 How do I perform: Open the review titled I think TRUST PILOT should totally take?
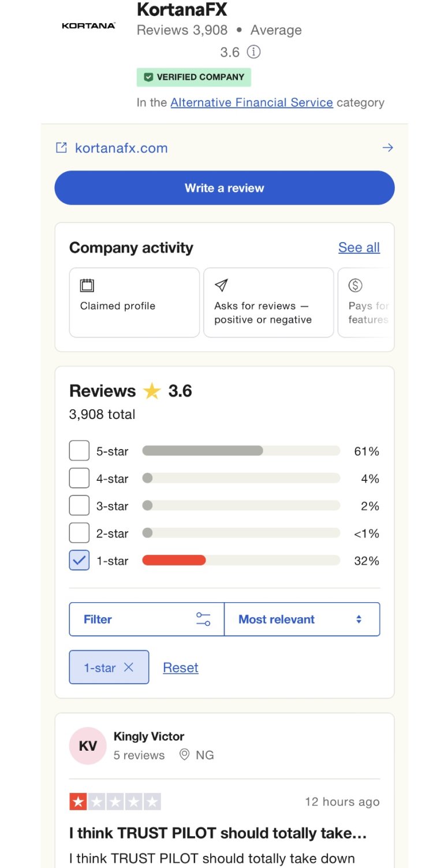pos(218,833)
